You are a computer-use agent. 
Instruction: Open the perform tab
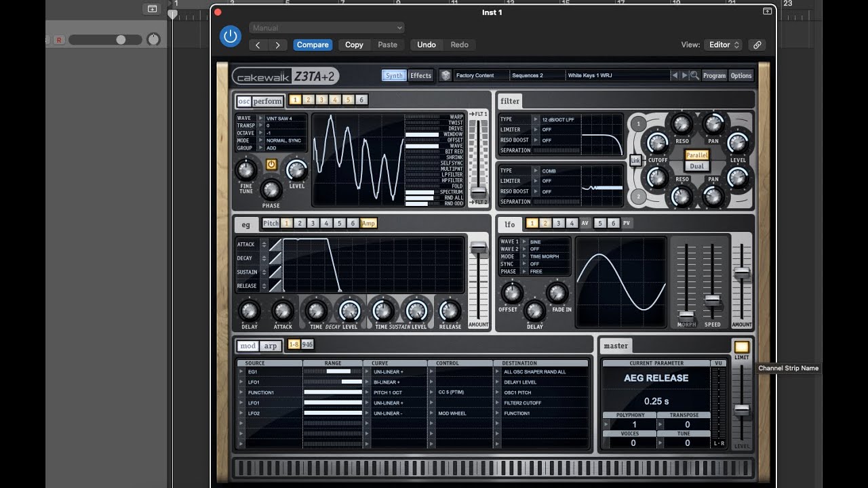pyautogui.click(x=268, y=102)
